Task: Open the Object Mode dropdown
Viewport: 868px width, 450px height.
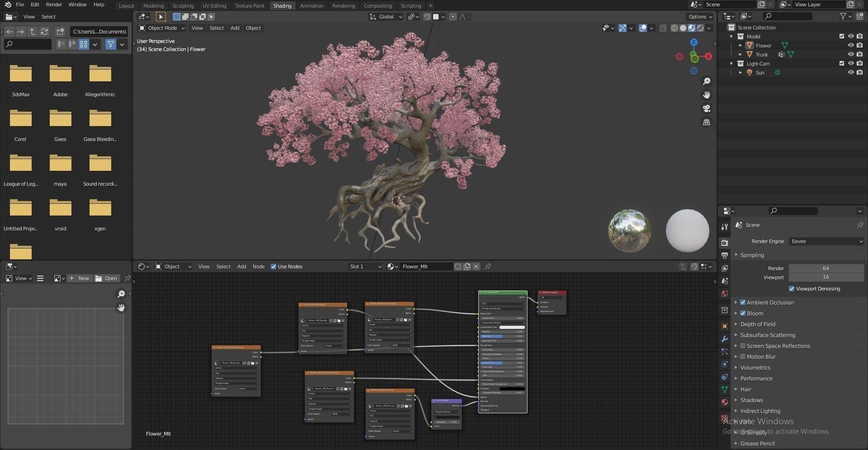Action: pos(161,28)
